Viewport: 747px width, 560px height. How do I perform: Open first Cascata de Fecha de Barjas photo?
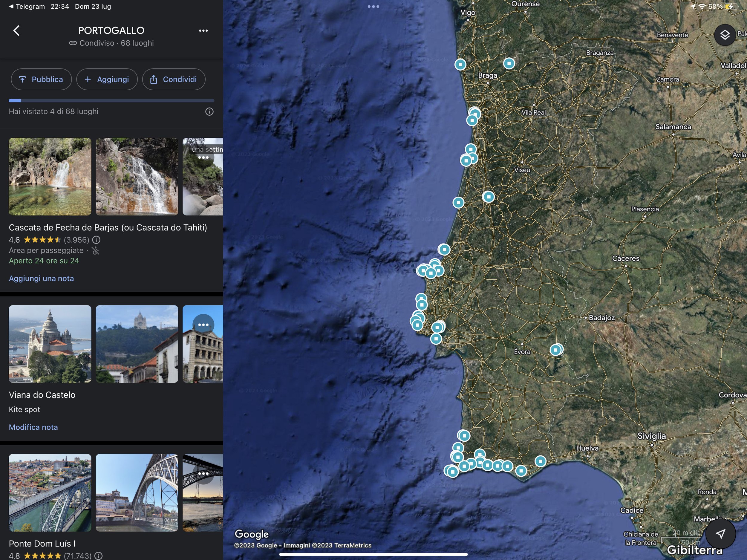click(50, 176)
